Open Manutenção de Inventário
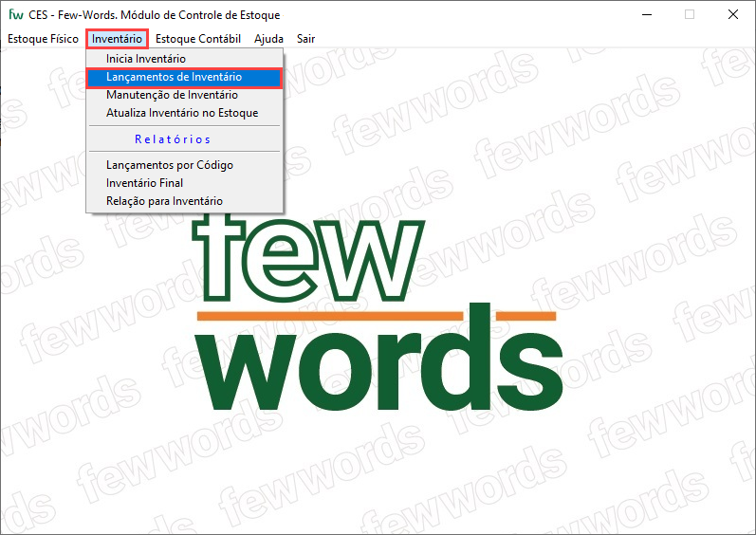 pyautogui.click(x=185, y=95)
